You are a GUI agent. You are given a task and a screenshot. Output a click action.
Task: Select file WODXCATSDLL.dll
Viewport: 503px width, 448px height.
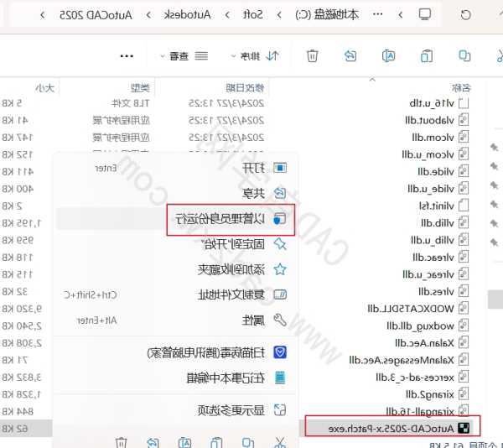pyautogui.click(x=411, y=309)
